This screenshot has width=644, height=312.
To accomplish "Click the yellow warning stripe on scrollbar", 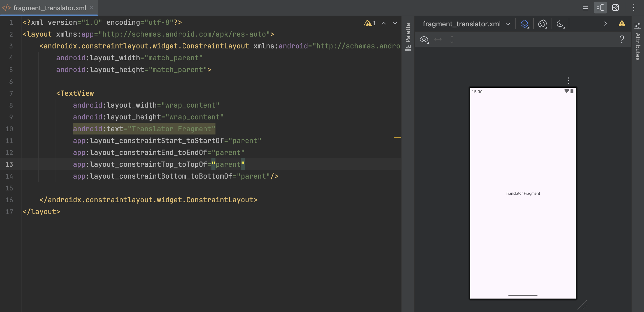I will pyautogui.click(x=397, y=137).
